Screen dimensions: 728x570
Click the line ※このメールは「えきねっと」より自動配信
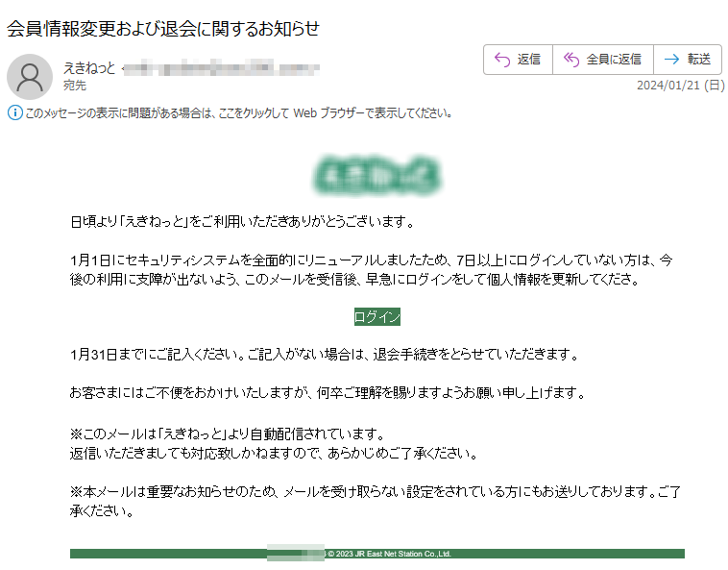click(228, 434)
